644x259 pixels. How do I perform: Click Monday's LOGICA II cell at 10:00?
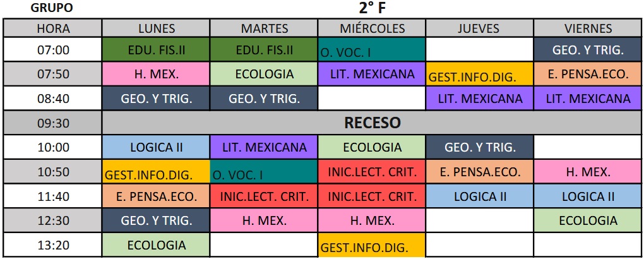156,148
